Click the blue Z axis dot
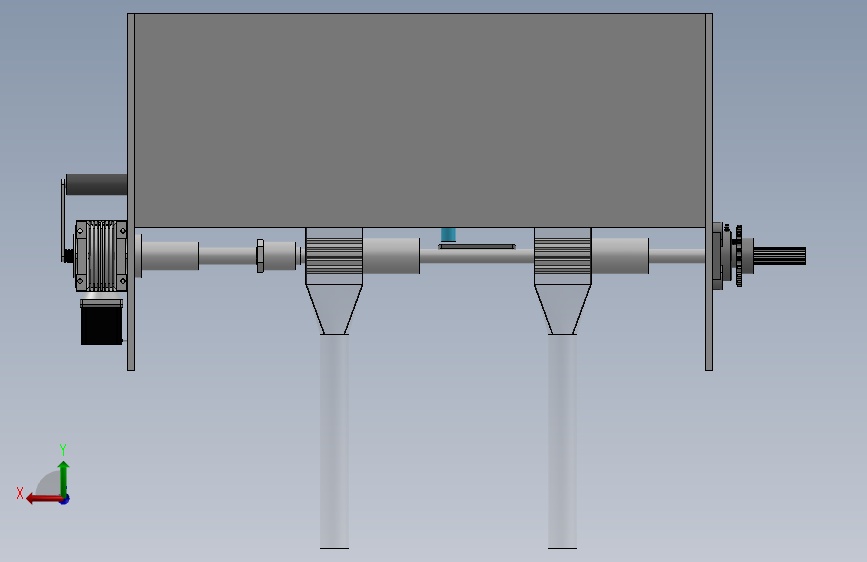This screenshot has height=562, width=867. tap(65, 499)
